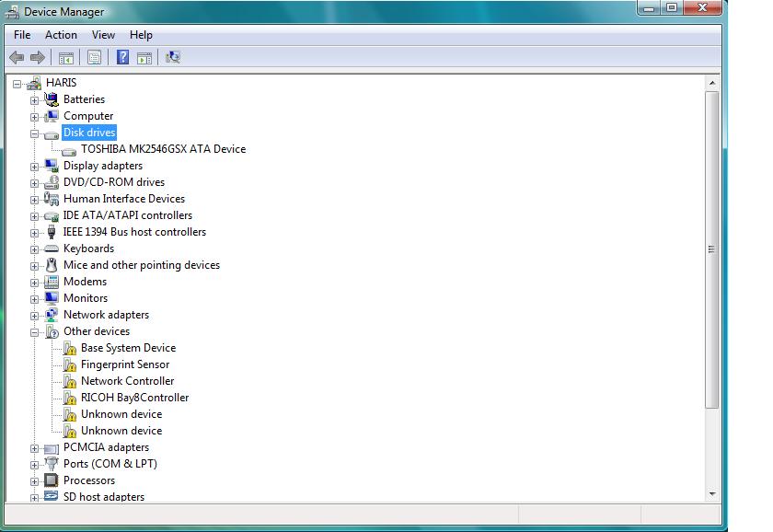Click the Display adapters icon
Viewport: 773px width, 532px height.
click(52, 166)
